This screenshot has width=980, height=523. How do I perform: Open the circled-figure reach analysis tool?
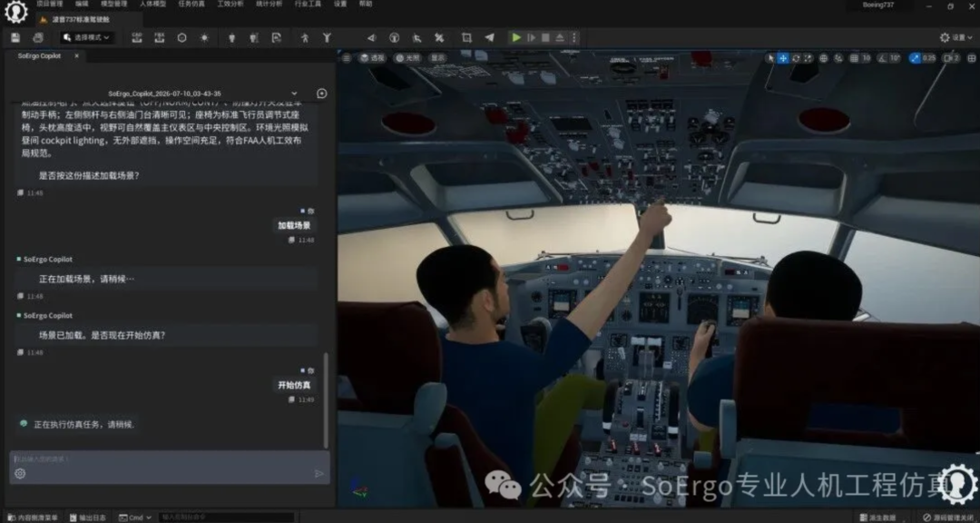(x=395, y=37)
